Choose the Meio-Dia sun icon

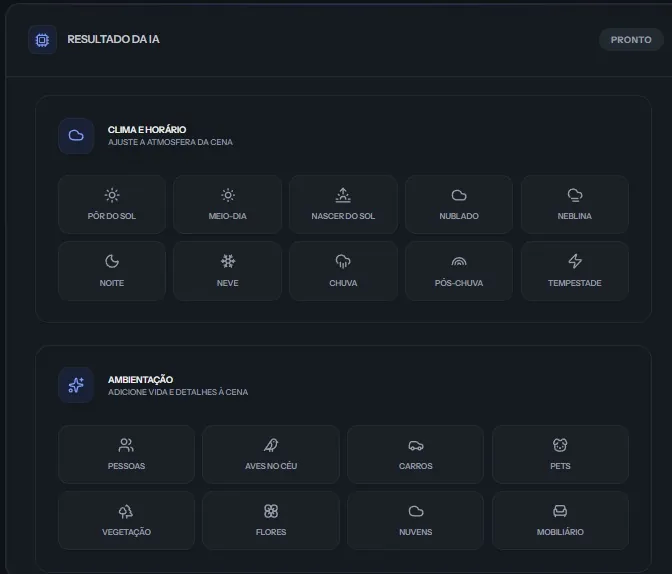[x=228, y=195]
